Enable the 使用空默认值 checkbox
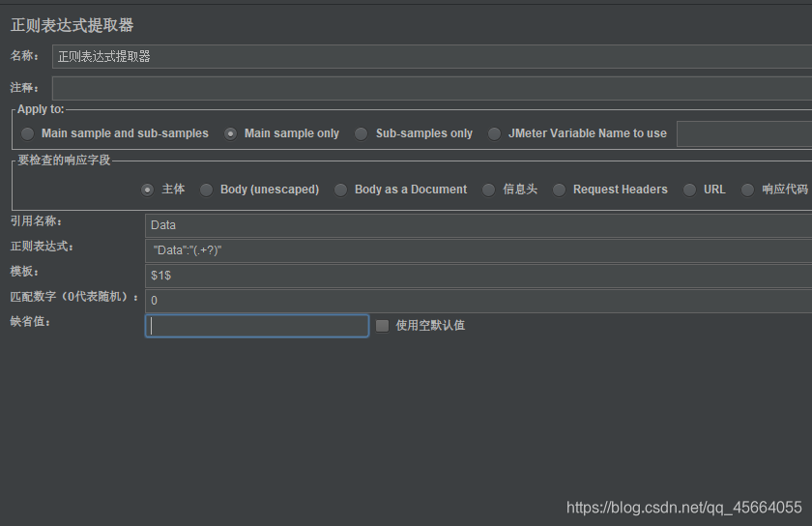Screen dimensions: 812x526 pyautogui.click(x=382, y=326)
